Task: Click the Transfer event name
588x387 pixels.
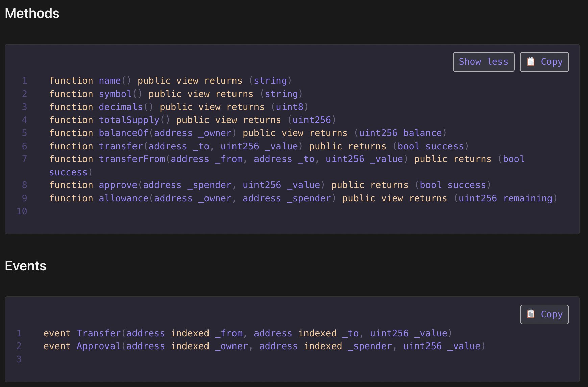Action: pos(98,333)
